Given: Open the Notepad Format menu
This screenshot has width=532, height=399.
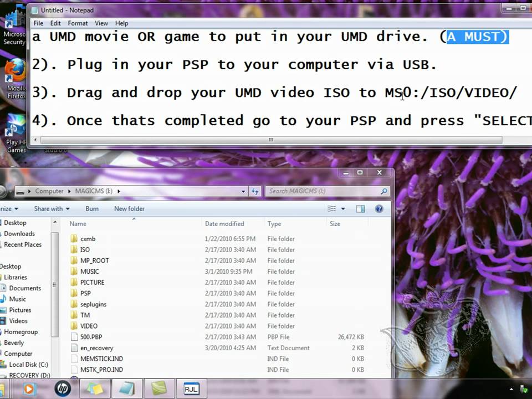Looking at the screenshot, I should pyautogui.click(x=78, y=23).
